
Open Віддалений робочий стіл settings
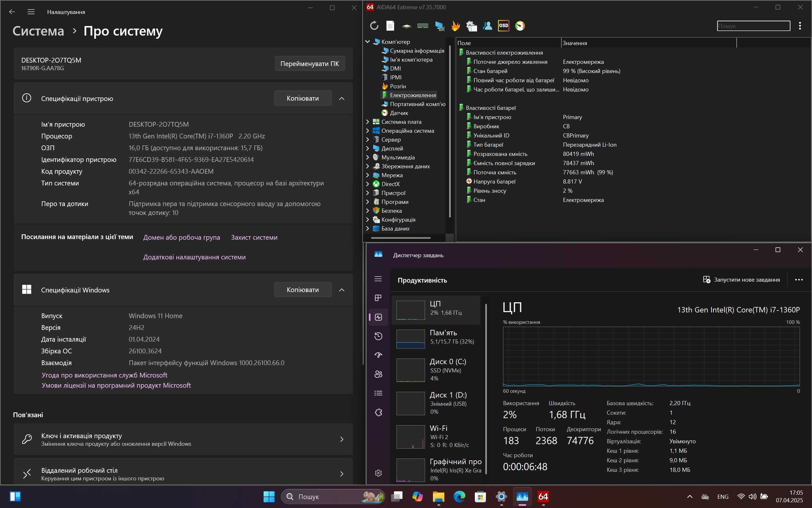183,472
